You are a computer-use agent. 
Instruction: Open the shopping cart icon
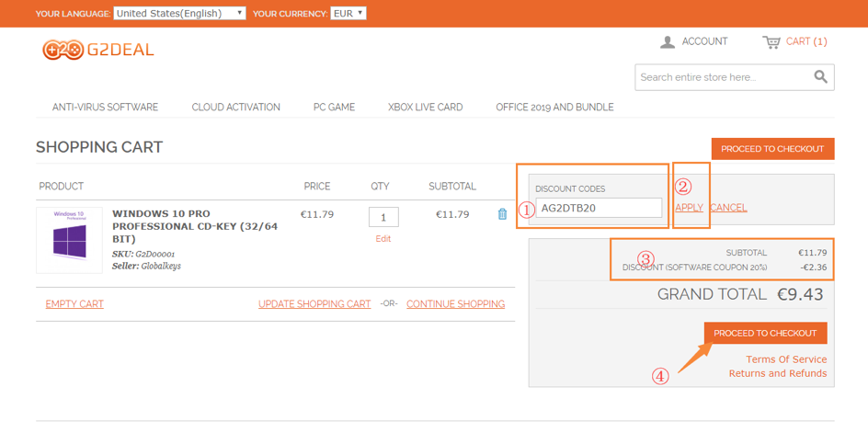[771, 42]
